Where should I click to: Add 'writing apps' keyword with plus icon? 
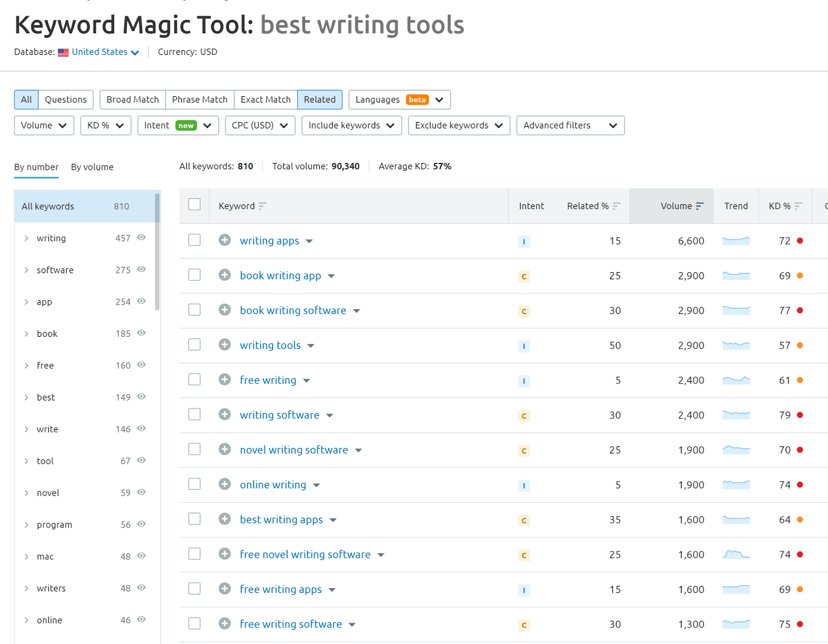[x=225, y=240]
